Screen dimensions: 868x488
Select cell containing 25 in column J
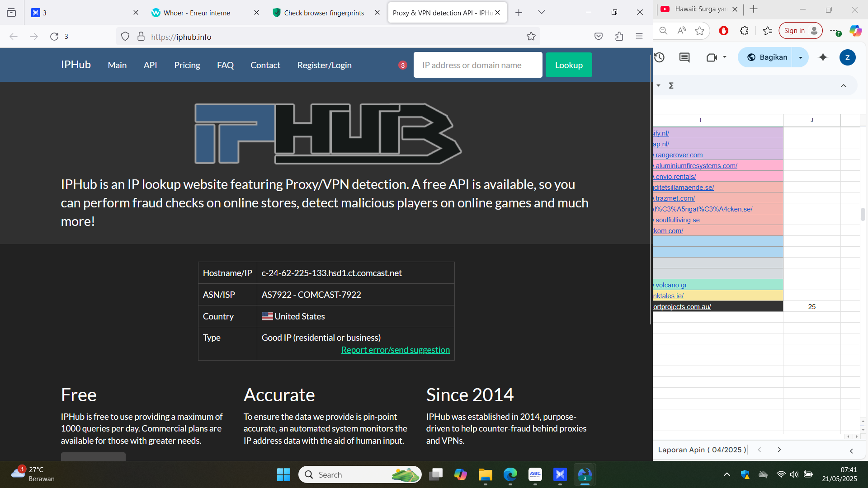click(811, 307)
